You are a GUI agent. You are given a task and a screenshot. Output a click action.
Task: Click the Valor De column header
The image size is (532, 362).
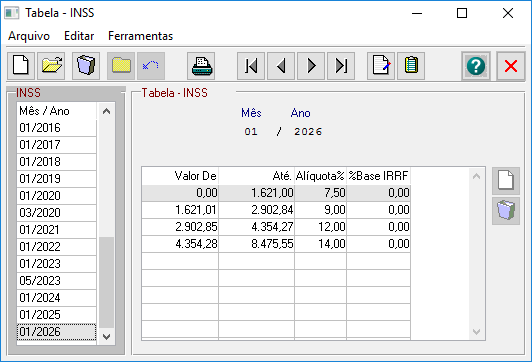[x=180, y=176]
